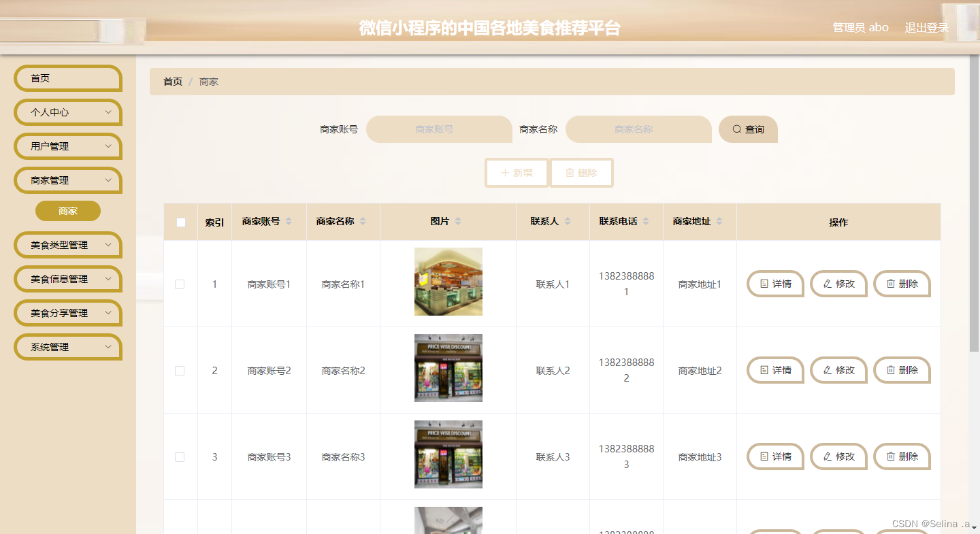Screen dimensions: 980x534
Task: Expand 用户管理 sidebar menu
Action: pyautogui.click(x=68, y=146)
